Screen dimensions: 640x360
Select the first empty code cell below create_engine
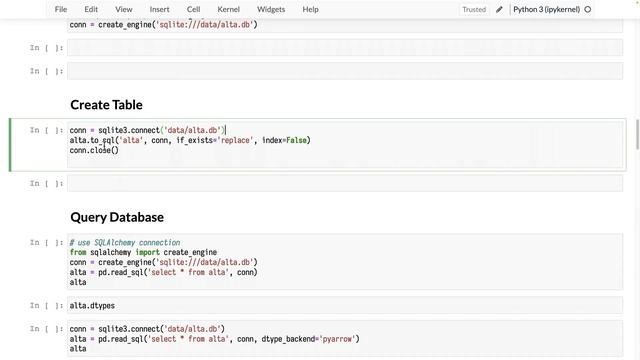point(345,48)
